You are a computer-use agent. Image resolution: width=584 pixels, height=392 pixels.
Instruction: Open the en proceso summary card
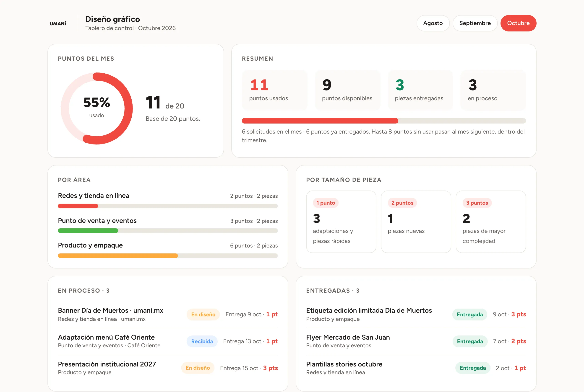[x=493, y=90]
